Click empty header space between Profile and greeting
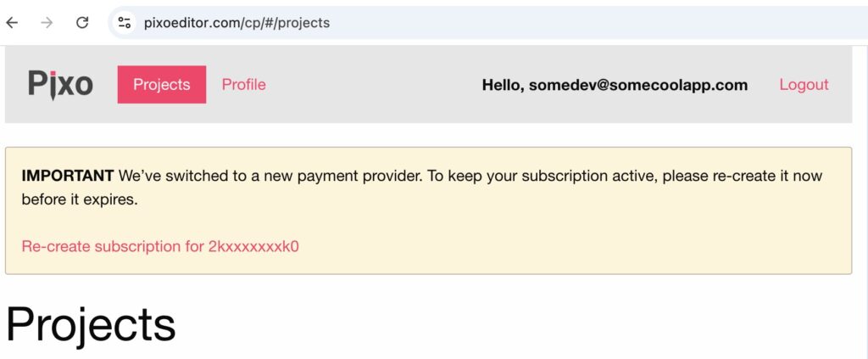The height and width of the screenshot is (359, 868). point(373,84)
